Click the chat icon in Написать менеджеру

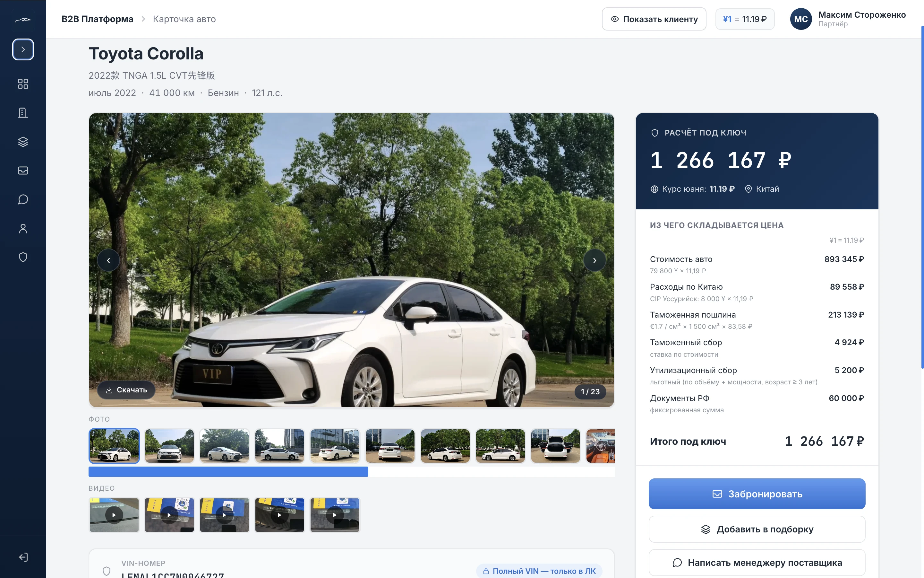coord(677,563)
